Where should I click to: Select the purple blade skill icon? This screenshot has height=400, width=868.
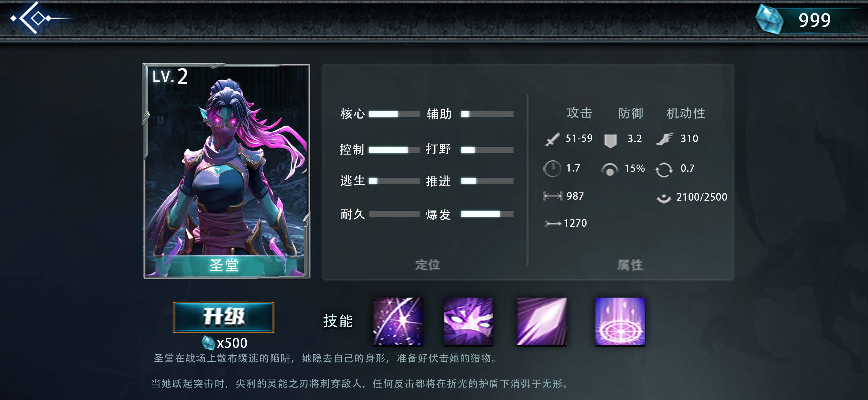541,322
